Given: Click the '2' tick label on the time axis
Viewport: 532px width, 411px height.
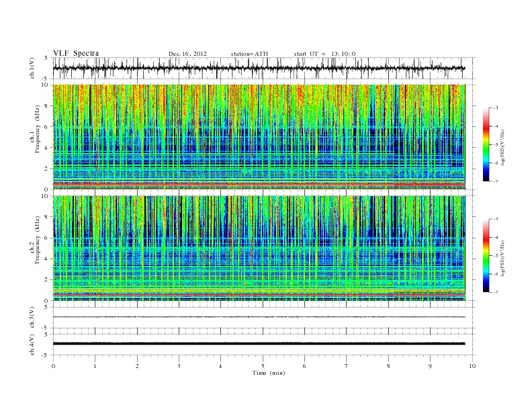Looking at the screenshot, I should point(137,366).
